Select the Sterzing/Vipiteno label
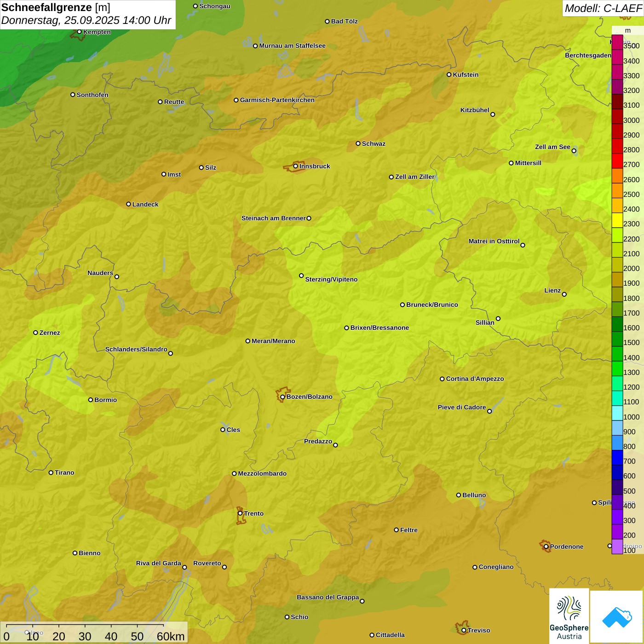Image resolution: width=644 pixels, height=644 pixels. click(x=331, y=279)
